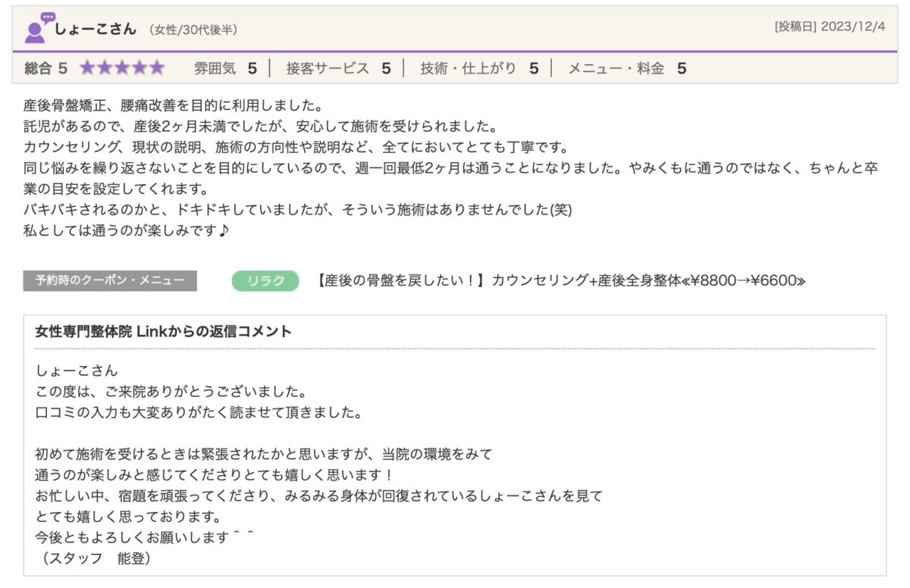Image resolution: width=910 pixels, height=588 pixels.
Task: Click the gray 予約時のクーポン・メニュー label
Action: (110, 281)
